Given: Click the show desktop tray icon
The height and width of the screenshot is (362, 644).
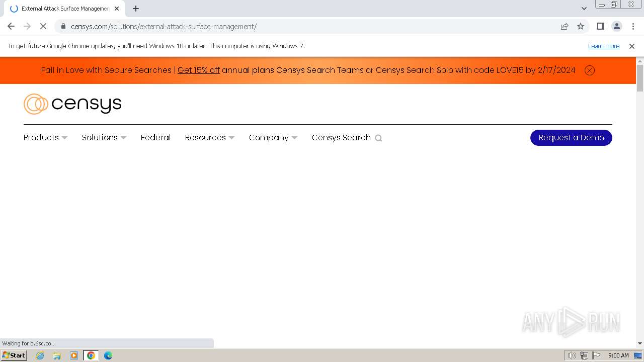Looking at the screenshot, I should [638, 355].
